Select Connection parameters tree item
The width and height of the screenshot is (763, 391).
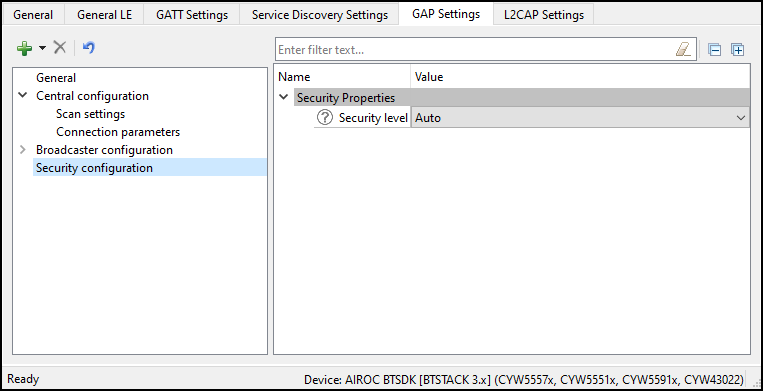point(118,132)
